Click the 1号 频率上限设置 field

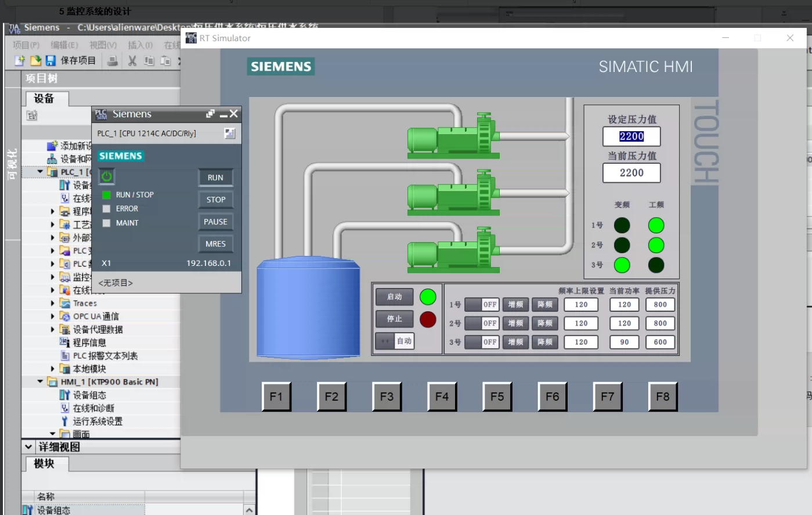coord(581,304)
